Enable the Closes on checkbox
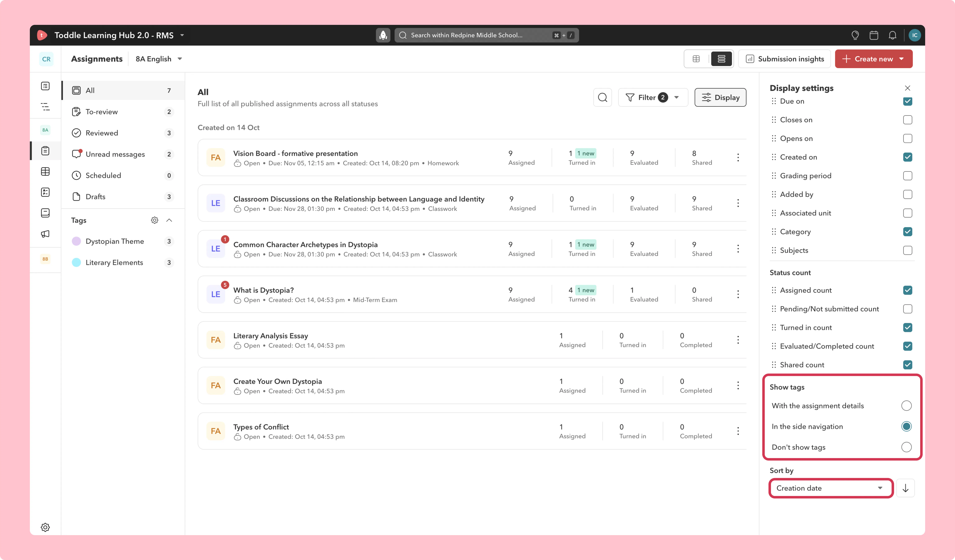 907,120
